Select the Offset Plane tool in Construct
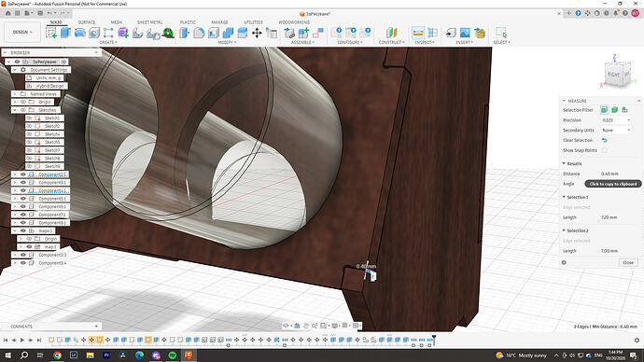644x362 pixels. tap(391, 33)
